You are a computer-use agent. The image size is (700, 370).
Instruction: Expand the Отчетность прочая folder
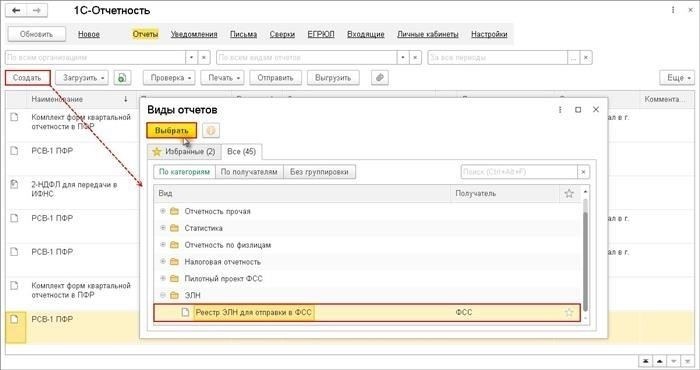point(163,211)
